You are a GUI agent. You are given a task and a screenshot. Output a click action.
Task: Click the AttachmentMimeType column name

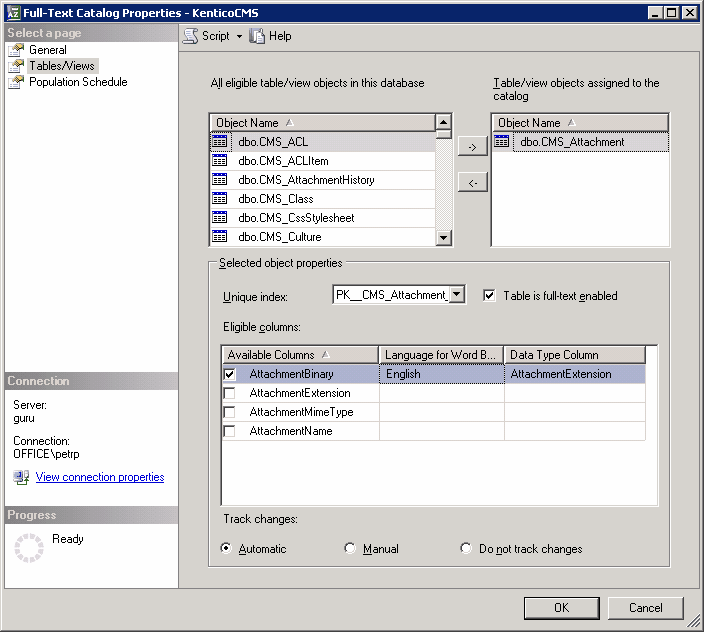pyautogui.click(x=301, y=412)
